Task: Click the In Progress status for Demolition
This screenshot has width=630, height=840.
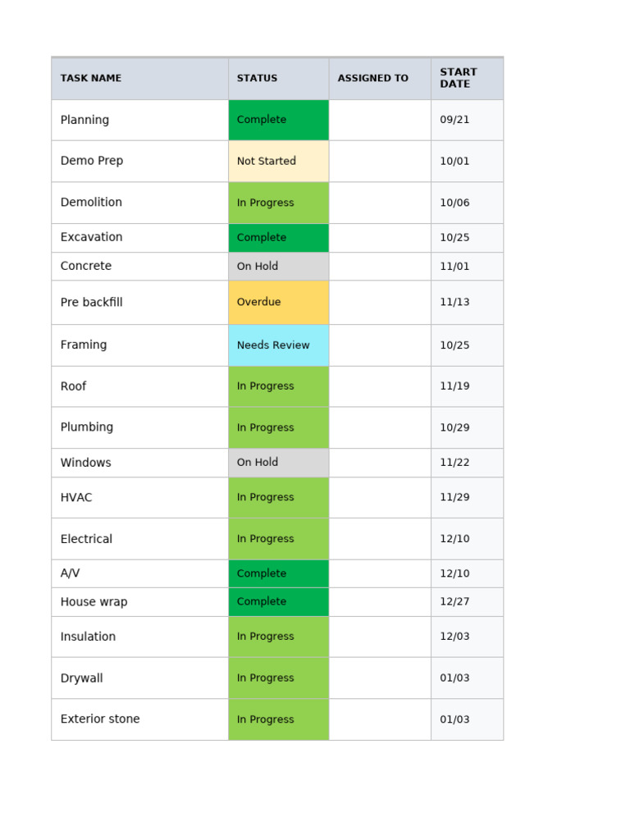Action: tap(279, 203)
